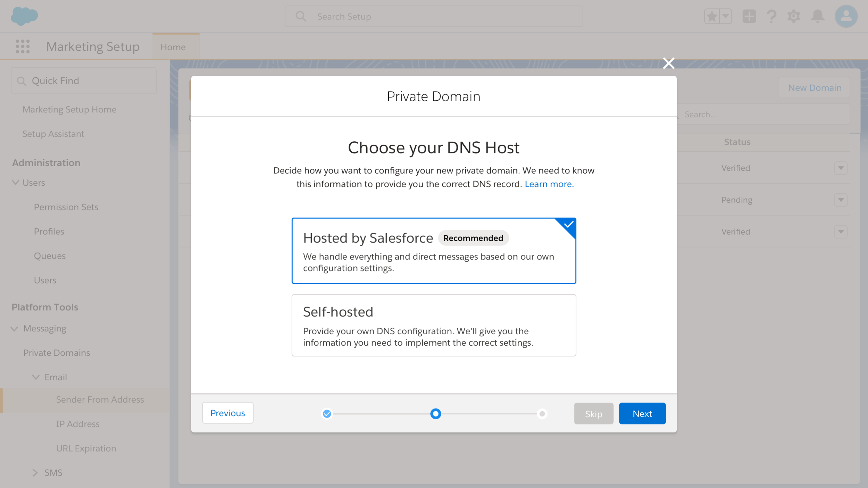
Task: Open Sender From Address menu item
Action: [100, 399]
